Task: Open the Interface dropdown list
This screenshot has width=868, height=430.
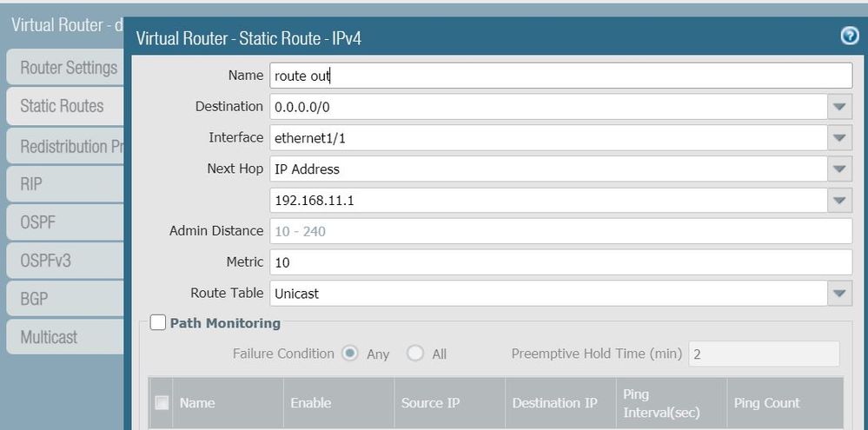Action: pos(838,138)
